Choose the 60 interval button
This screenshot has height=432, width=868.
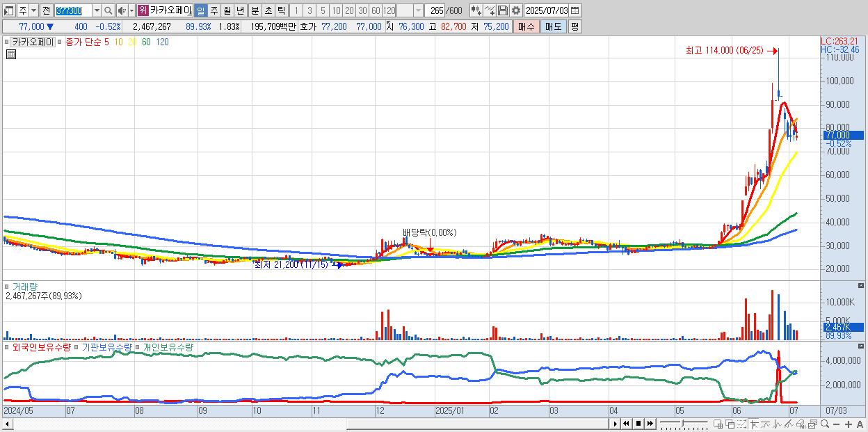tap(376, 10)
